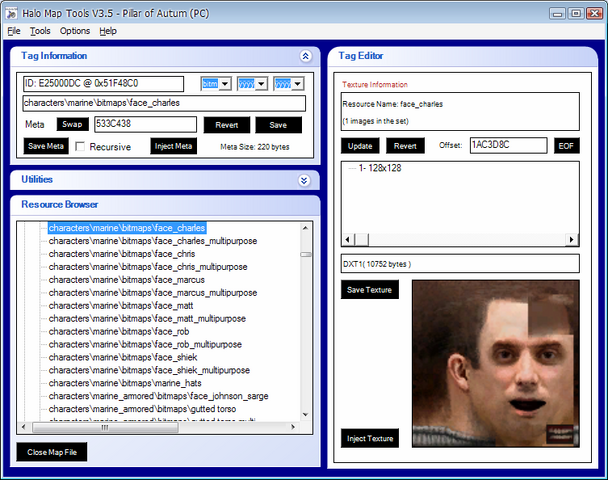Click the EOF button

point(566,146)
